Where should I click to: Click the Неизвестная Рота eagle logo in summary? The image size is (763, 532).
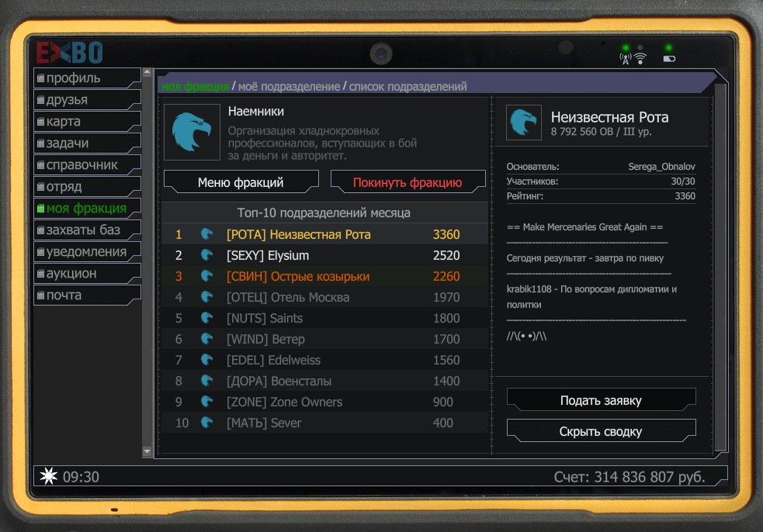[x=524, y=123]
